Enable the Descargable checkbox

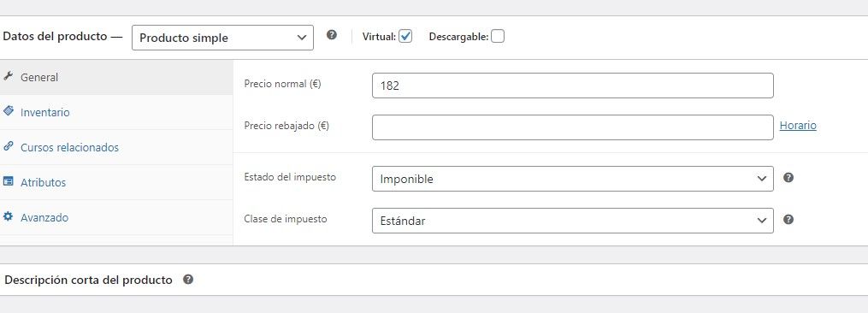click(498, 37)
